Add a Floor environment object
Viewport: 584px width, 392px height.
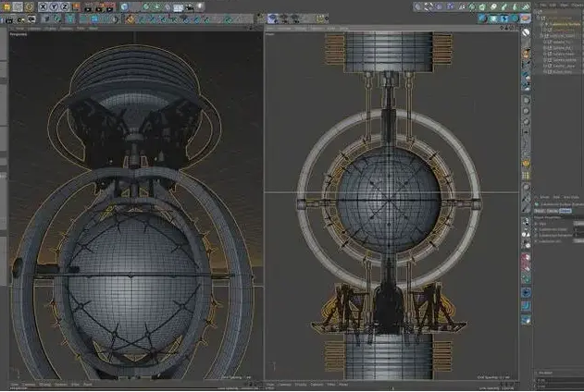[x=179, y=7]
